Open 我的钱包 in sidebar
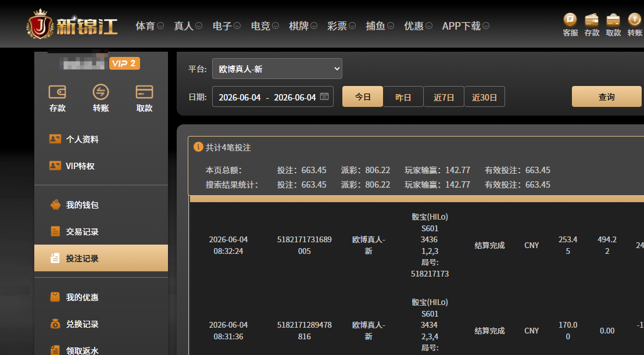 [101, 205]
